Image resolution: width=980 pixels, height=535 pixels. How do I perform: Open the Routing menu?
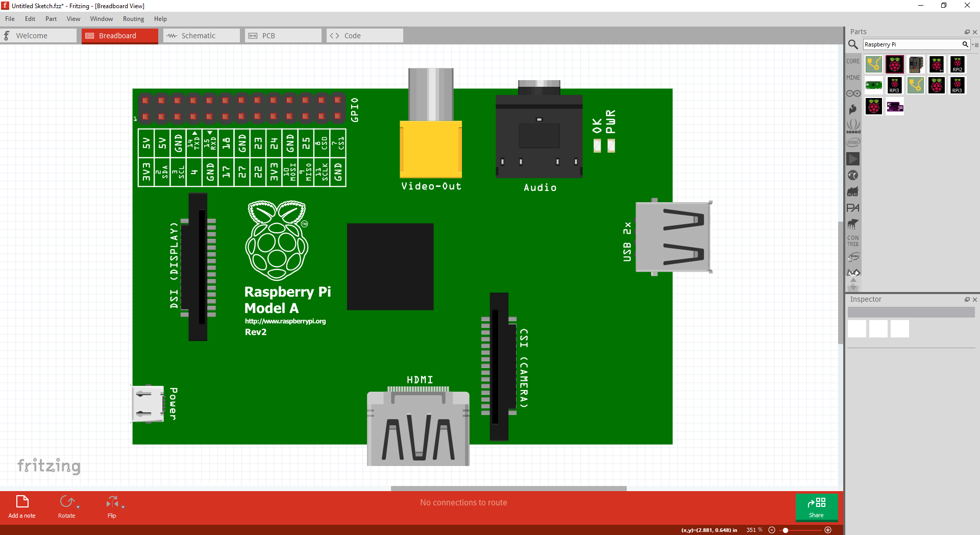tap(133, 19)
